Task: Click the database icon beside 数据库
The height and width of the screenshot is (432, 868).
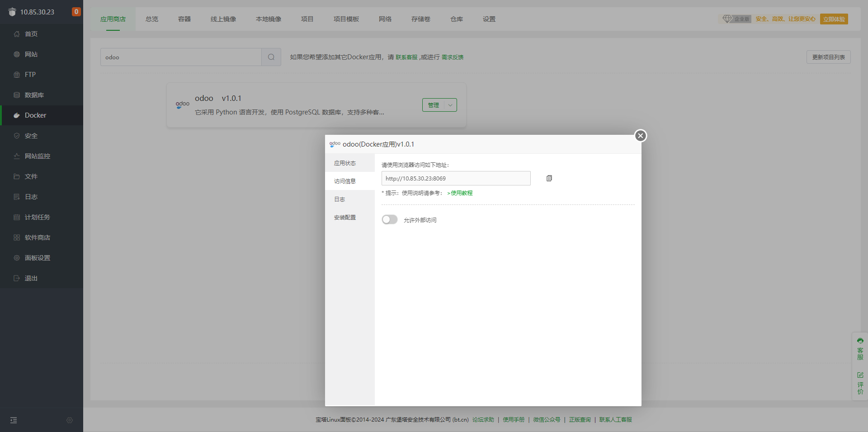Action: tap(17, 95)
